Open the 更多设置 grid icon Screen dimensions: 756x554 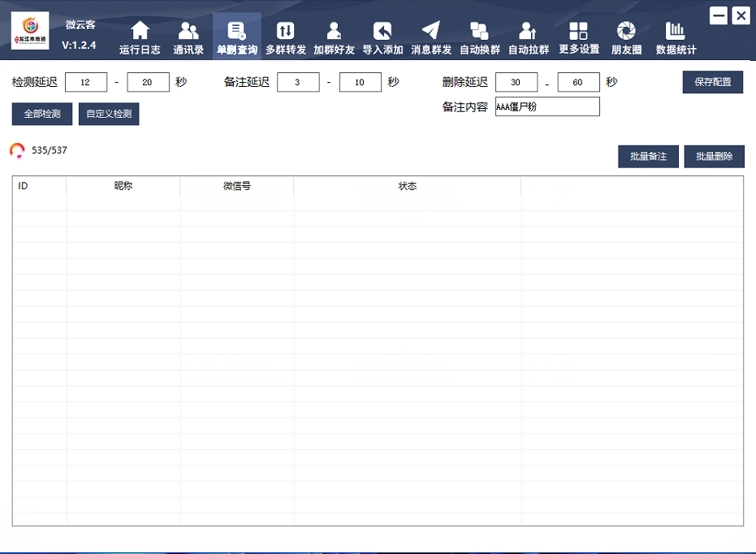(x=579, y=31)
